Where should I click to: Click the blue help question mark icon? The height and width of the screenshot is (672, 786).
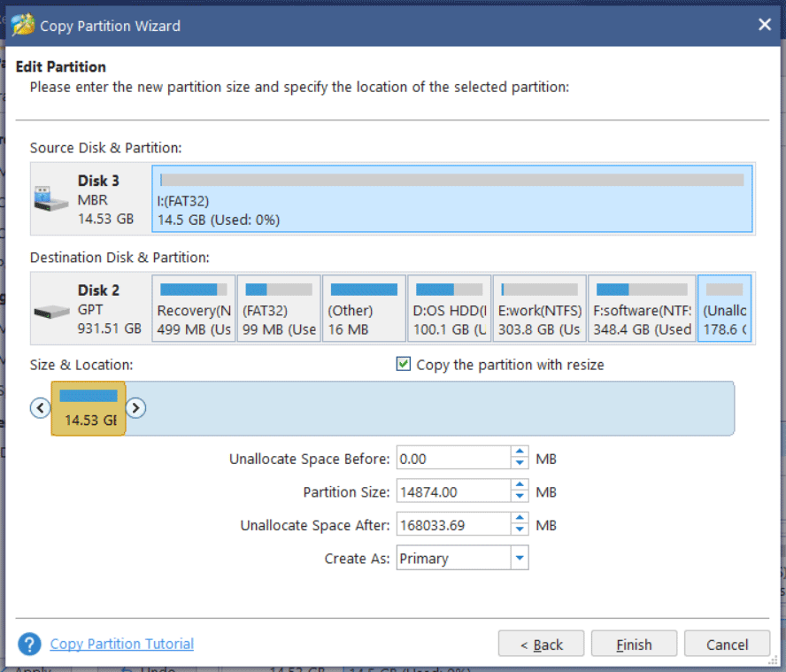(x=29, y=644)
